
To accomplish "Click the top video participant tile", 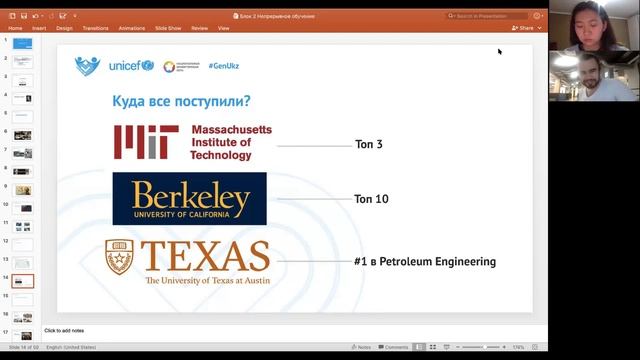I will click(x=594, y=25).
